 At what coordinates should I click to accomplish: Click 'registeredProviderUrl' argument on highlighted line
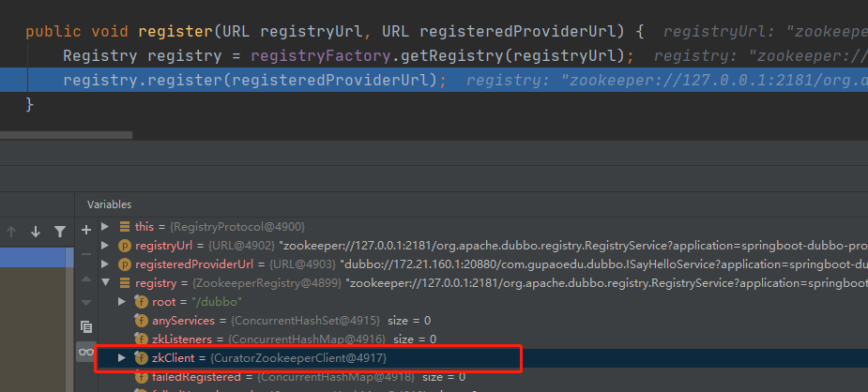[331, 81]
